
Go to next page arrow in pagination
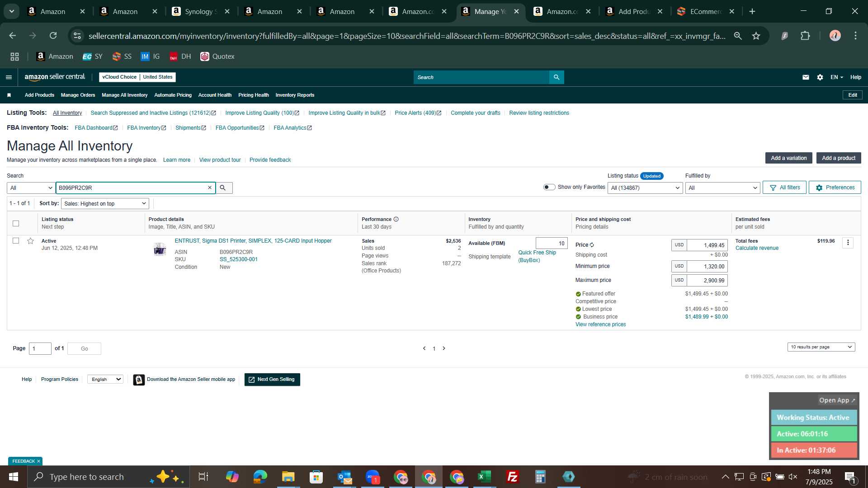(444, 348)
